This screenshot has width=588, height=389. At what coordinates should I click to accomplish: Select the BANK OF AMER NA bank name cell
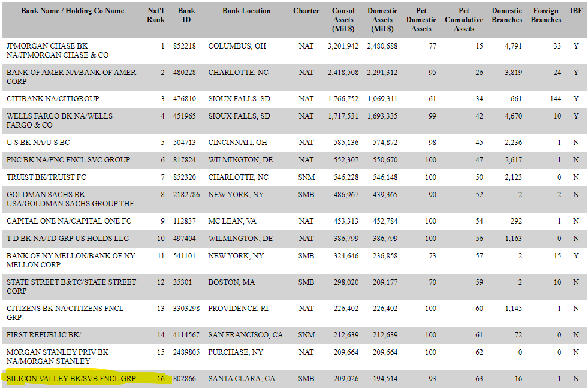pos(71,77)
